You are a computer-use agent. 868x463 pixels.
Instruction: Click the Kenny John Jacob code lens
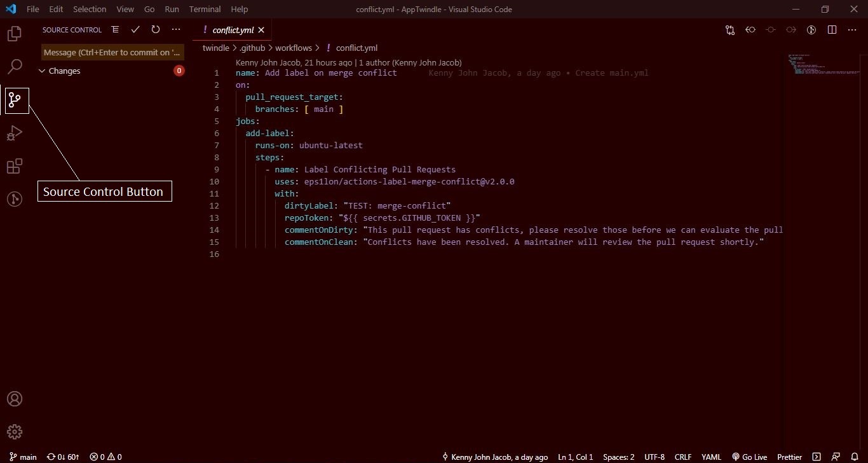348,63
